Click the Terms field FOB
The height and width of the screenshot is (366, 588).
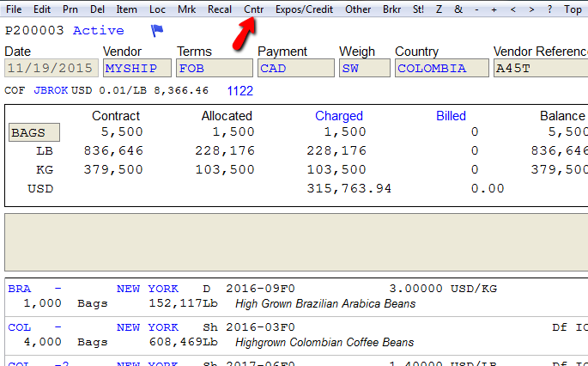coord(215,68)
